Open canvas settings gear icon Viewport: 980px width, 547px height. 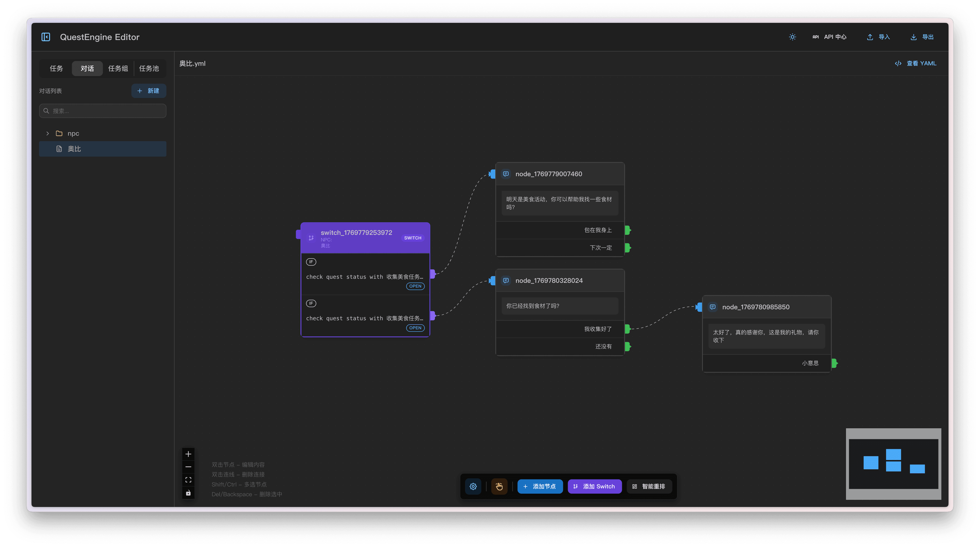point(473,486)
